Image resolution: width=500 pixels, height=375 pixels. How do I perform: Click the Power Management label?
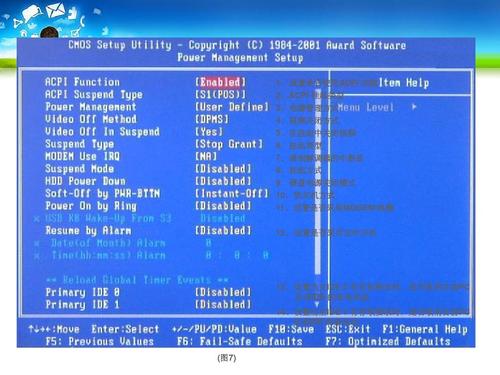91,107
